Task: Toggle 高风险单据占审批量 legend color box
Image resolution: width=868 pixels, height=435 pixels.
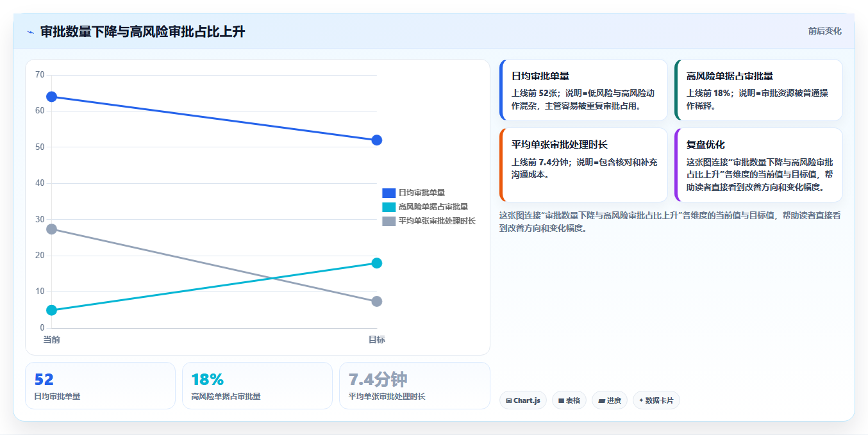Action: (389, 207)
